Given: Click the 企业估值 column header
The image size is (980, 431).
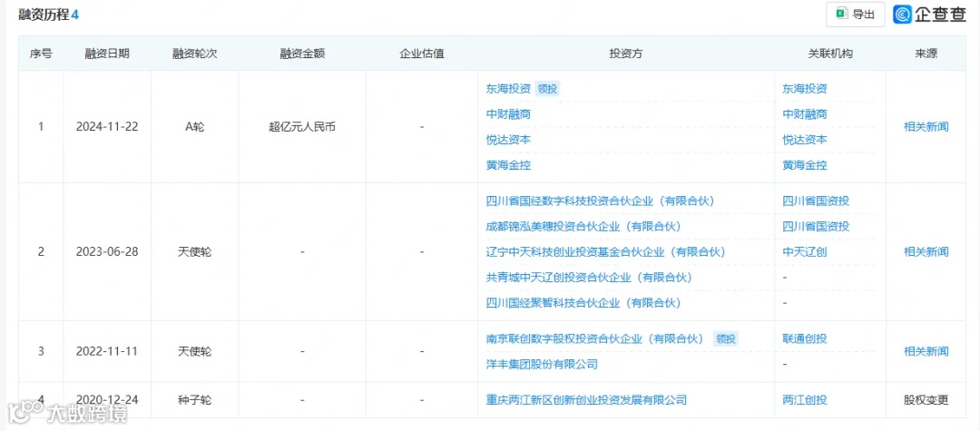Looking at the screenshot, I should 422,54.
